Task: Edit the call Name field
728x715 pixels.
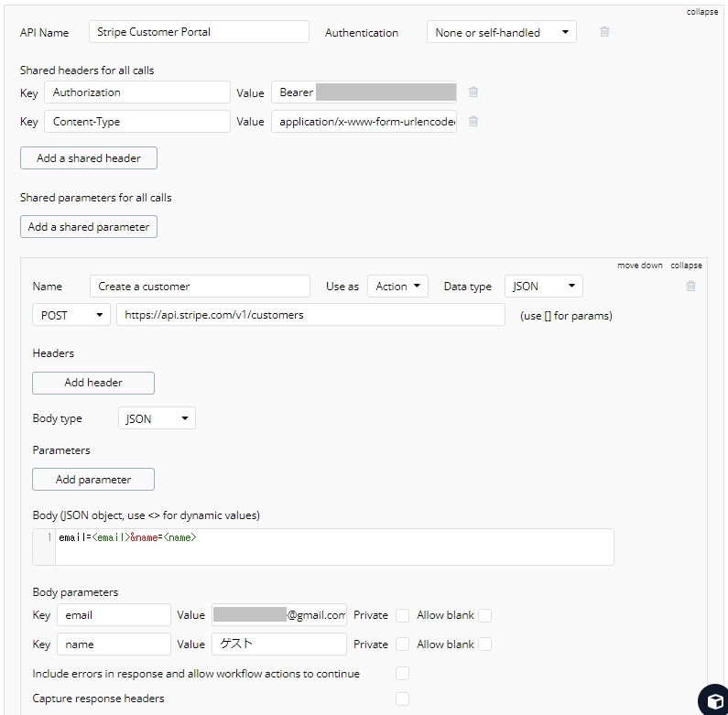Action: coord(200,287)
